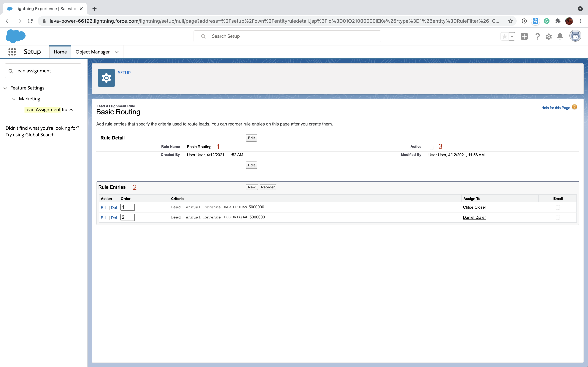Click the Salesforce Setup gear icon
Viewport: 588px width, 367px height.
[549, 36]
